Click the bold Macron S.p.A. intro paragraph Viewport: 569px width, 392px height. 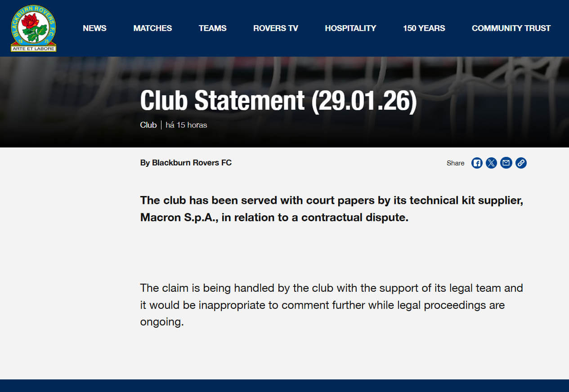[x=332, y=209]
